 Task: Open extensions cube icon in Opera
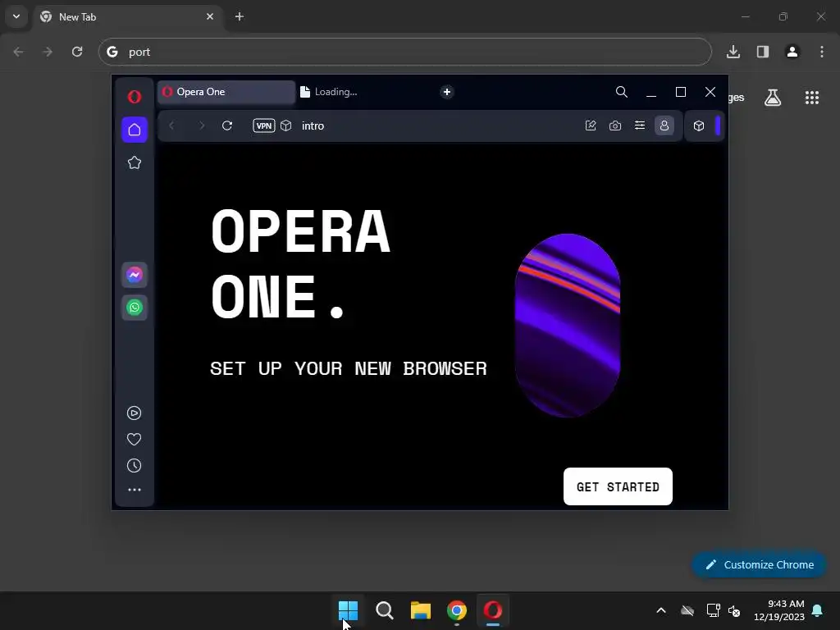click(699, 126)
